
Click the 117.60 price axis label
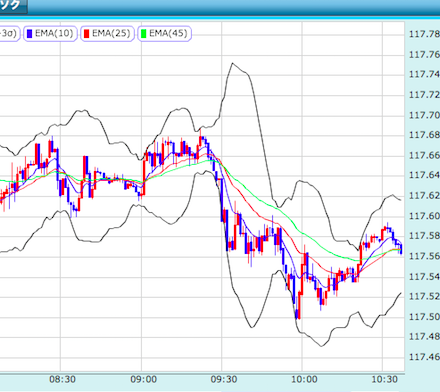pyautogui.click(x=424, y=216)
